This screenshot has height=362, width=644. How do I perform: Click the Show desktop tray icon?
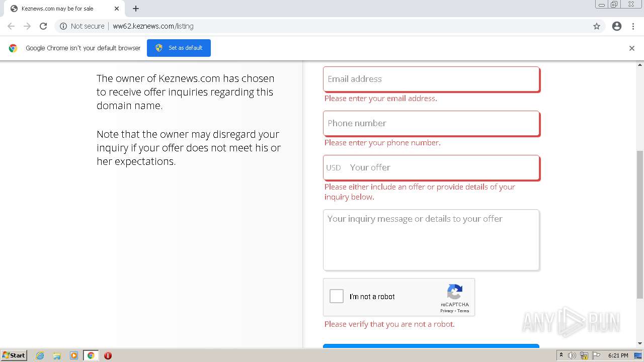point(638,355)
